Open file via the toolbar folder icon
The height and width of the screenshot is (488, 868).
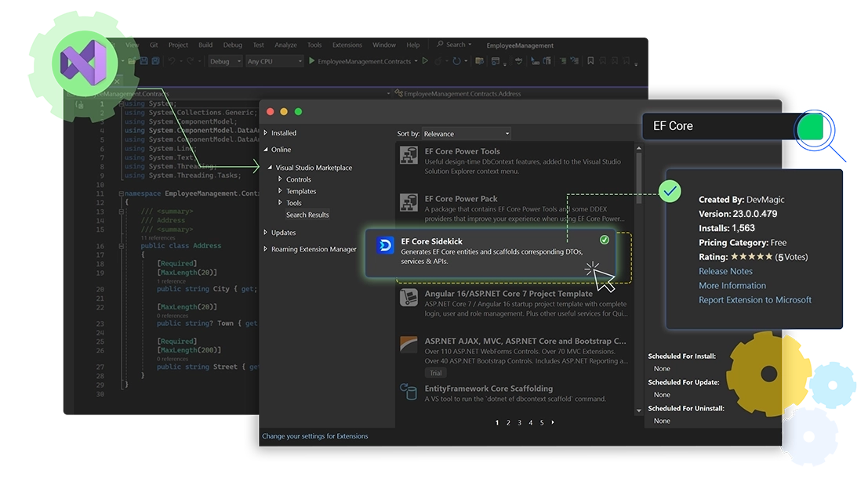coord(132,61)
